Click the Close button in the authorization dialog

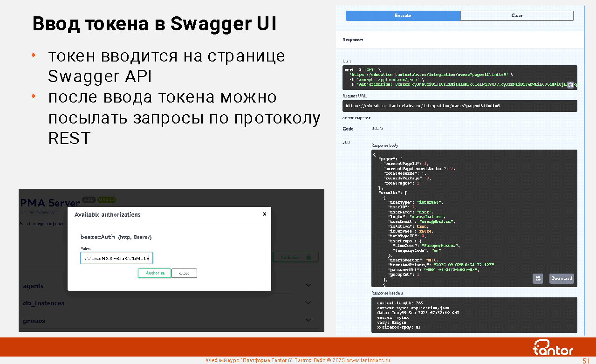point(184,273)
